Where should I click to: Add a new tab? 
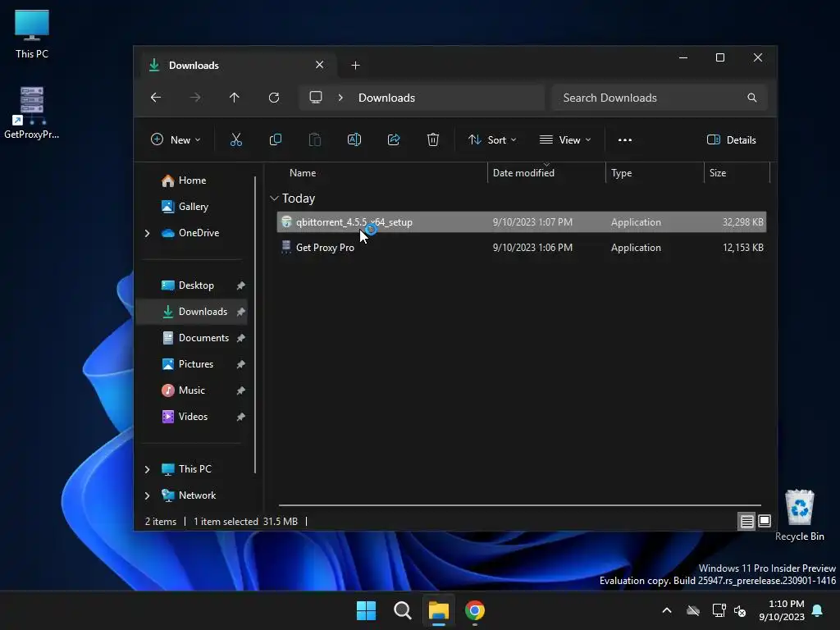[x=355, y=66]
